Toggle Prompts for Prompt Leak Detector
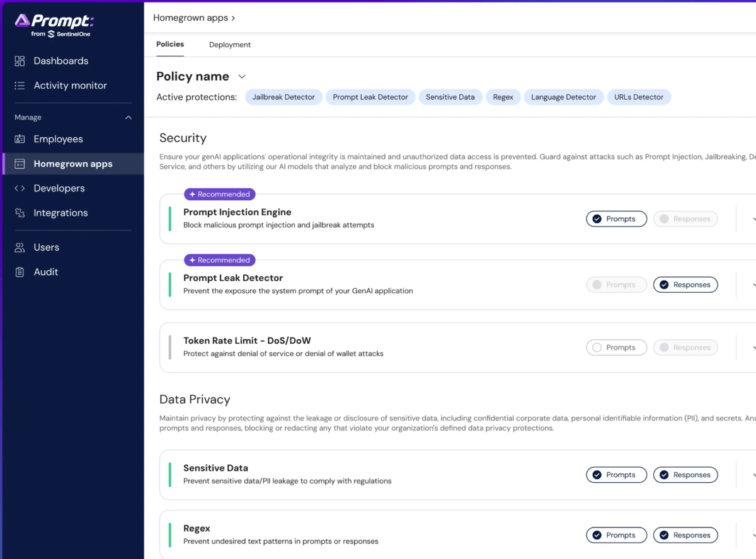The height and width of the screenshot is (559, 756). coord(616,285)
